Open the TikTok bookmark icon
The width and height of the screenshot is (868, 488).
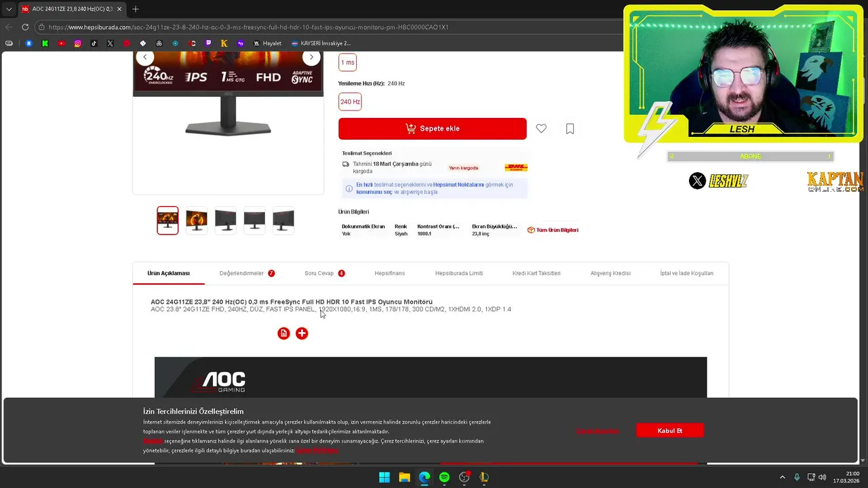point(94,43)
